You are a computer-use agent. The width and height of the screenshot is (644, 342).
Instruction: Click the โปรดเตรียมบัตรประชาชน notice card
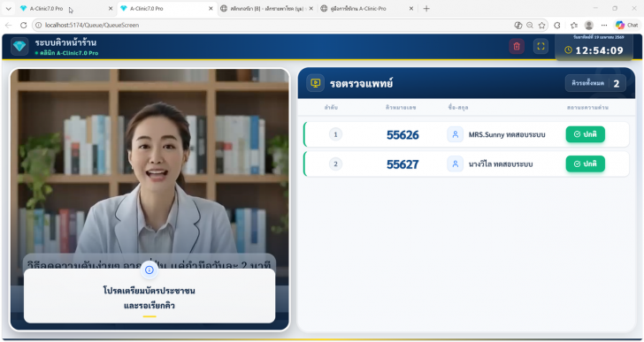149,296
